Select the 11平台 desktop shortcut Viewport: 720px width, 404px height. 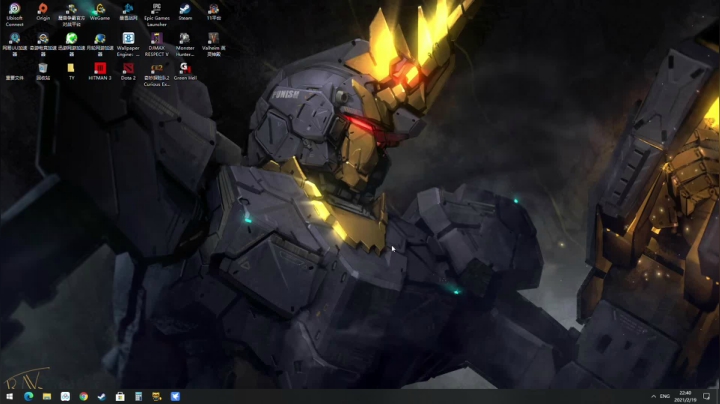click(214, 11)
